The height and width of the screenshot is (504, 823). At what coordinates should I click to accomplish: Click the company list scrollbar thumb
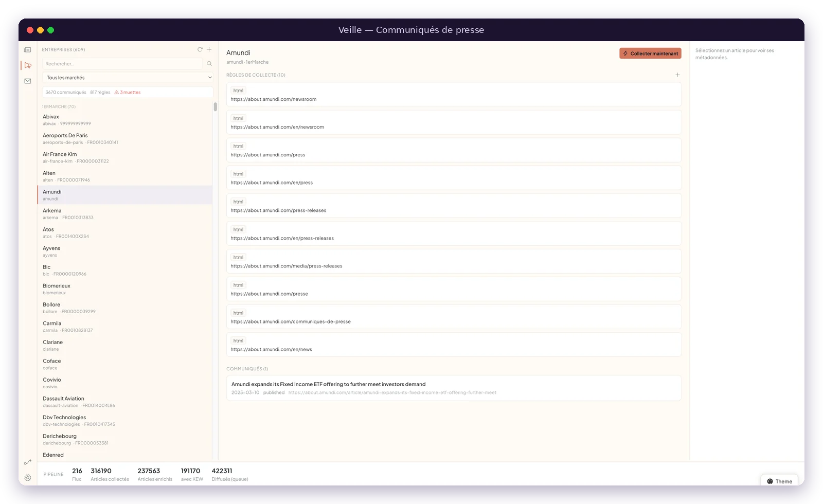pos(216,107)
